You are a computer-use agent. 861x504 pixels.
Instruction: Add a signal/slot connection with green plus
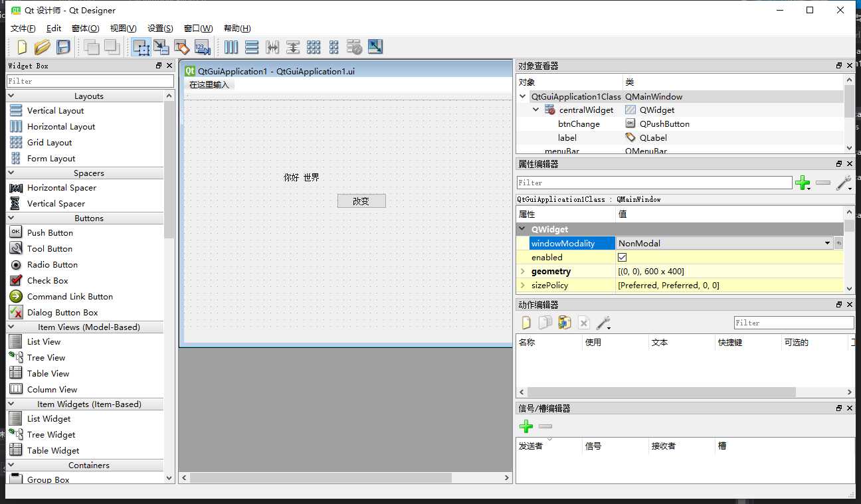pos(526,426)
